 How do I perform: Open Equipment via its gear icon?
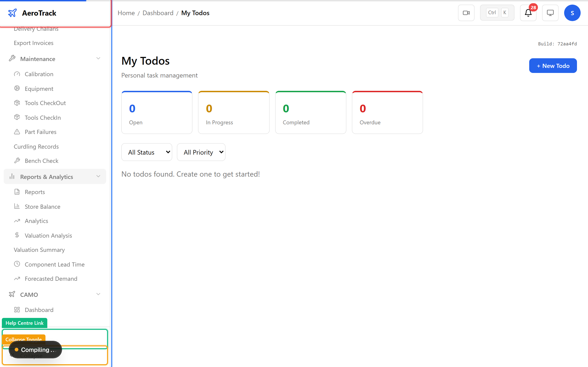click(x=17, y=88)
